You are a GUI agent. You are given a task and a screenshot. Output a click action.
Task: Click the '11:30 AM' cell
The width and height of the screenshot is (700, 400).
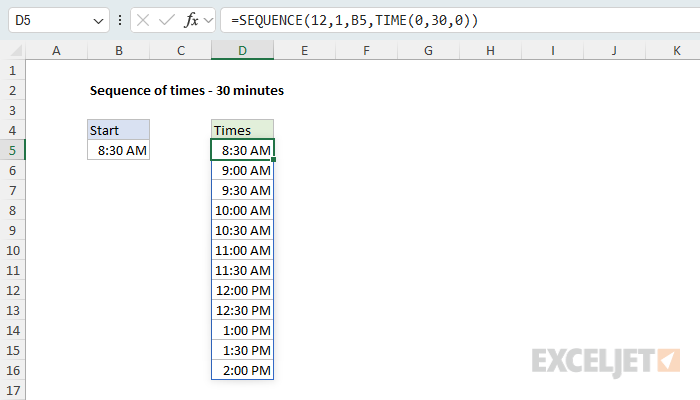242,271
